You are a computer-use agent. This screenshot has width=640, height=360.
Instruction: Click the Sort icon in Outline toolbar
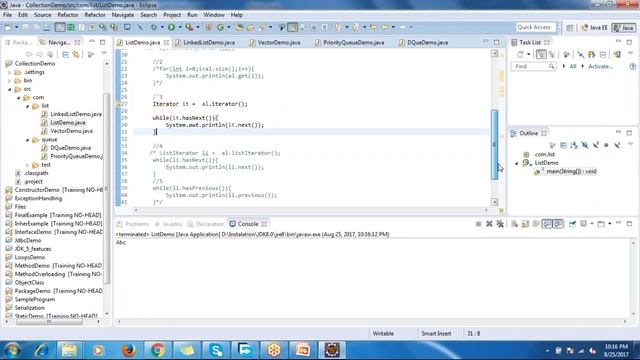tap(574, 145)
